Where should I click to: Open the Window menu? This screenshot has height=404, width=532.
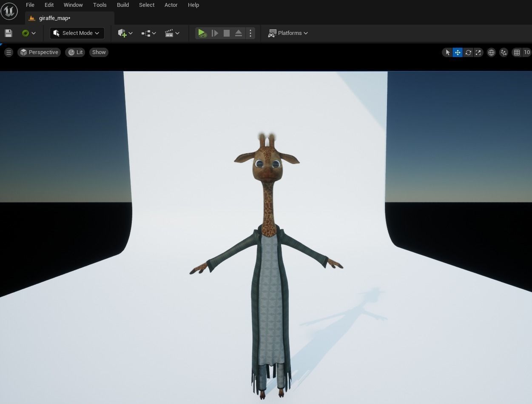click(73, 5)
